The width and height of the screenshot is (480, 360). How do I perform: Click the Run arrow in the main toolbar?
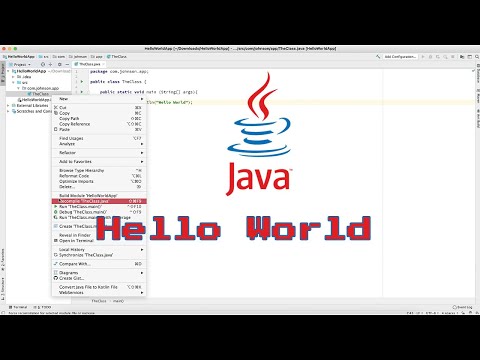click(423, 57)
